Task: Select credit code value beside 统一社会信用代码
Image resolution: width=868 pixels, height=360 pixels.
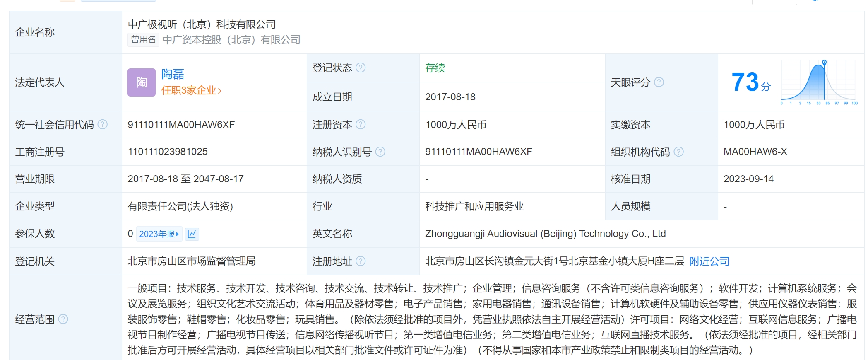Action: pyautogui.click(x=181, y=125)
